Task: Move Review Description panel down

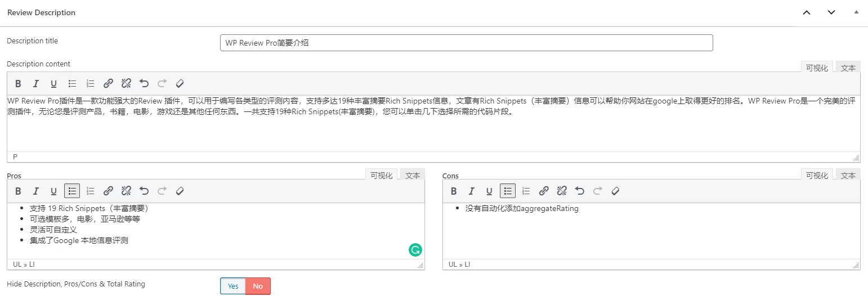Action: (831, 13)
